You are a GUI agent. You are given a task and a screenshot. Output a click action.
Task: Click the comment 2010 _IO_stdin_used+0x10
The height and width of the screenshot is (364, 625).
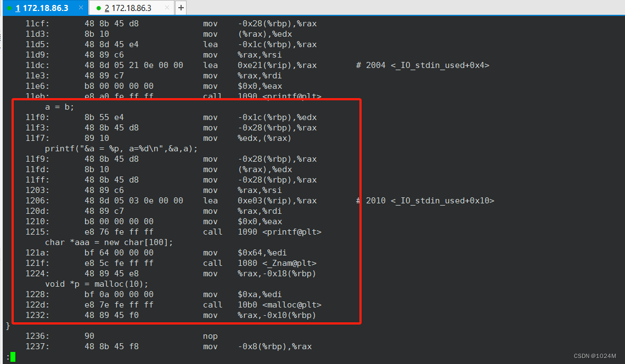(427, 201)
